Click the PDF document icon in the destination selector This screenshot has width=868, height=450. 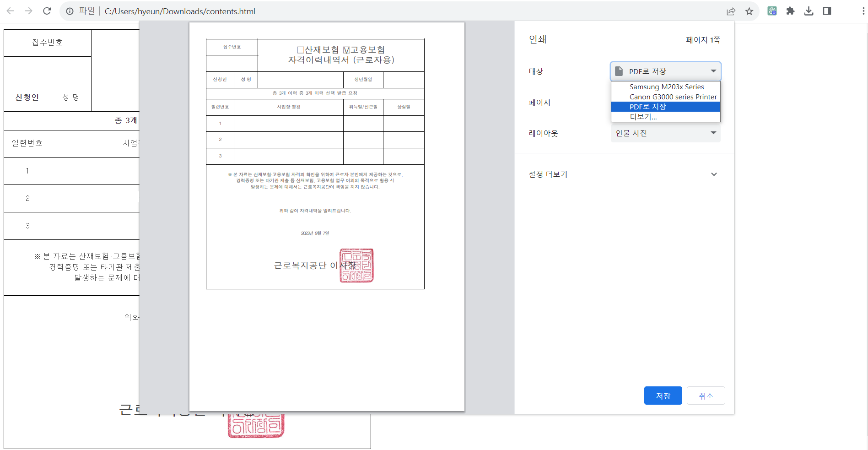[x=619, y=71]
